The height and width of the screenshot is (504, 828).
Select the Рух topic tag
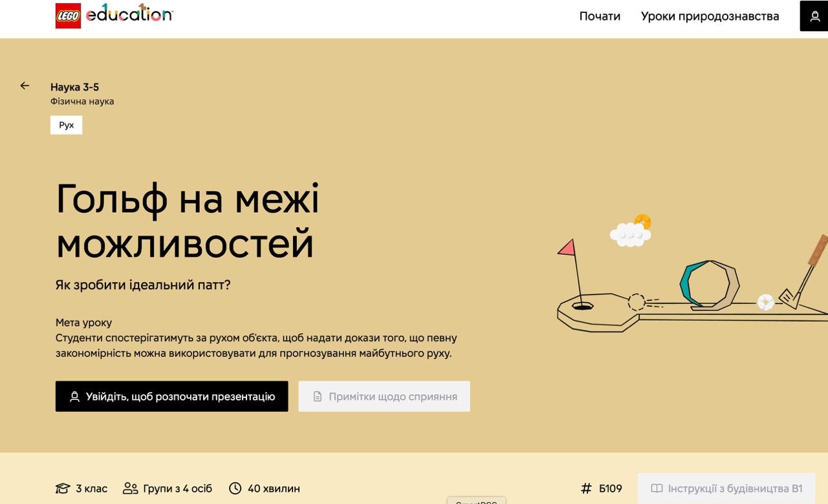click(x=67, y=125)
